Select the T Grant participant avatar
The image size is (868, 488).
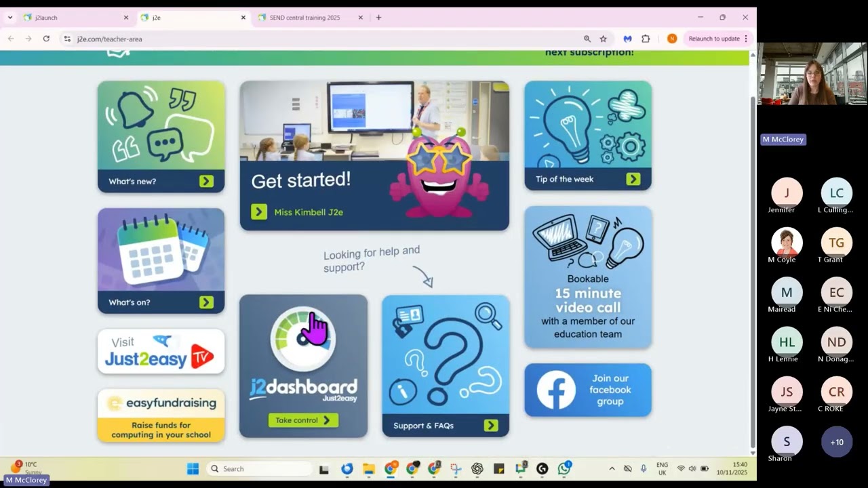(x=837, y=242)
